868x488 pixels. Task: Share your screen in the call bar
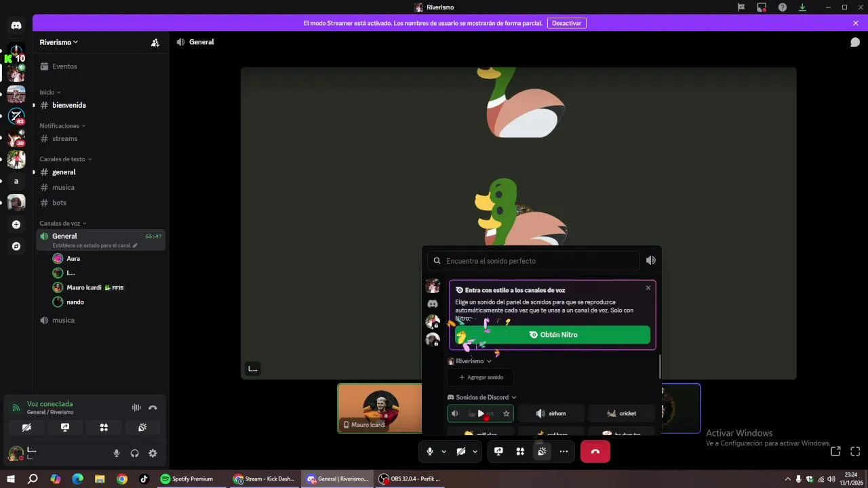point(498,451)
